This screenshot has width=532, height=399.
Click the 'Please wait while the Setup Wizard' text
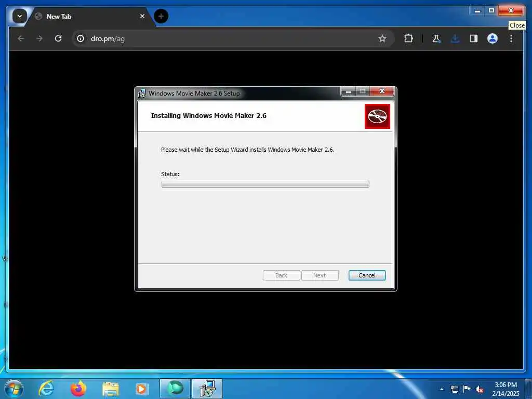(x=248, y=150)
